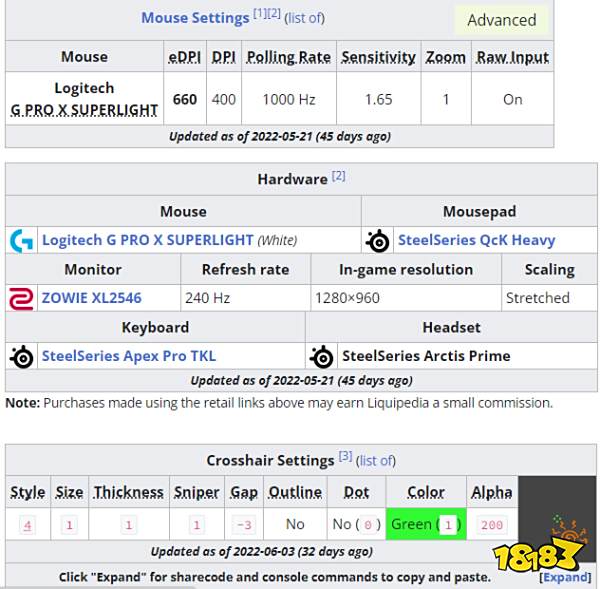Open the SteelSeries Apex Pro TKL link
The image size is (600, 589).
tap(128, 356)
